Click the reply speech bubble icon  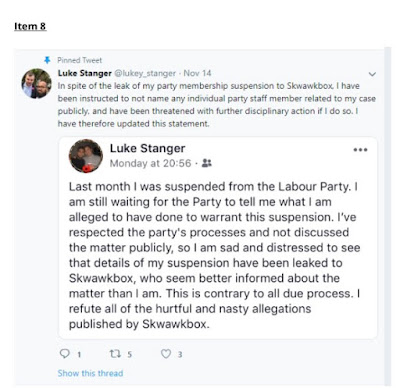tap(64, 353)
